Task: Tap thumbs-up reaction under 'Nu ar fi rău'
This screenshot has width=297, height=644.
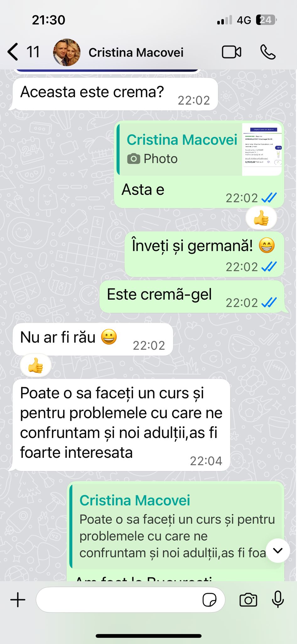Action: coord(35,366)
